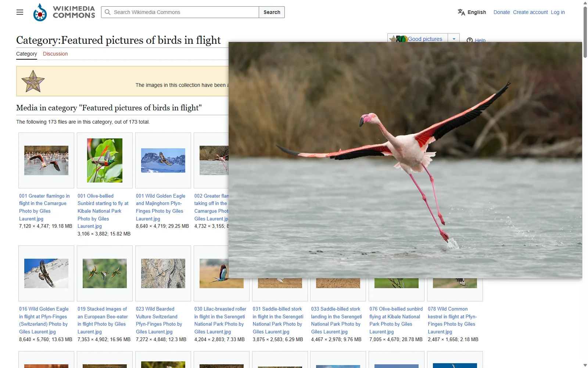Open 001 Greater flamingo in flight link

[x=44, y=207]
